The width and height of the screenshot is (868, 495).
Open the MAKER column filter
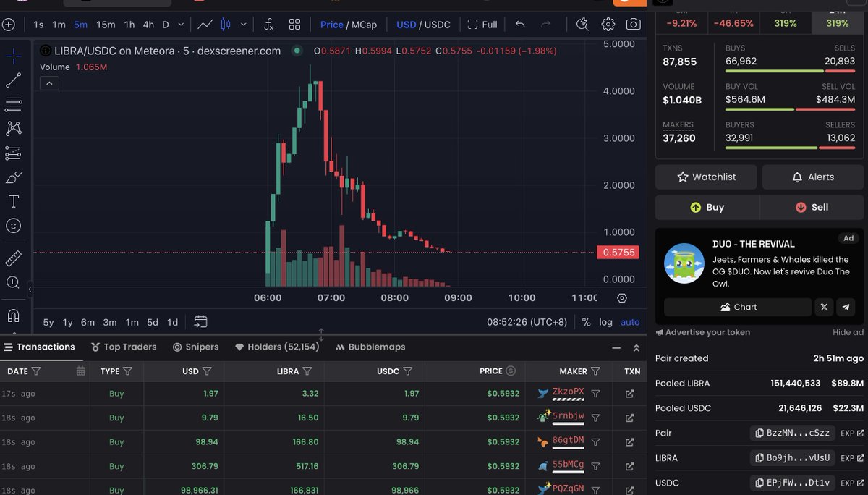595,371
